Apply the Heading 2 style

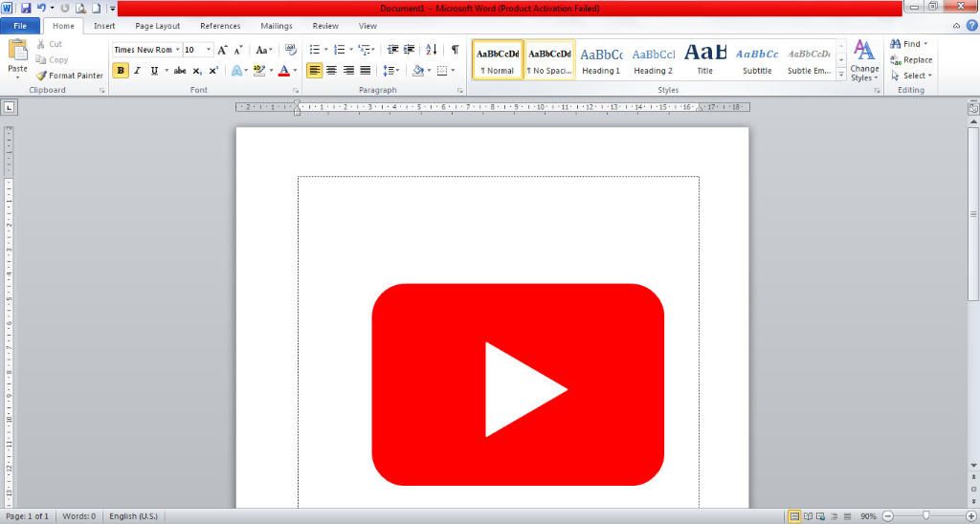coord(653,60)
